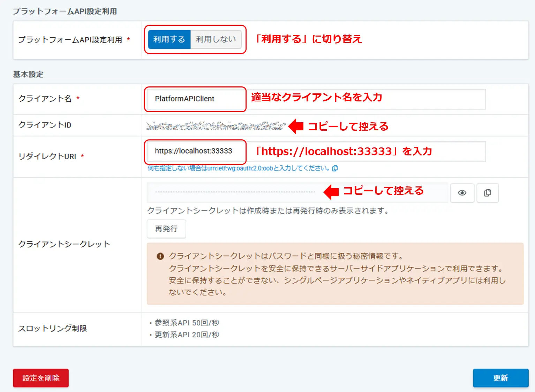Click 再発行 to reissue the client secret
This screenshot has width=535, height=392.
(x=166, y=229)
